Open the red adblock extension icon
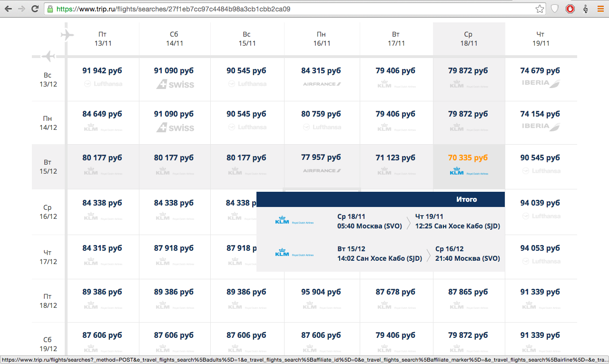This screenshot has width=609, height=364. [x=570, y=9]
